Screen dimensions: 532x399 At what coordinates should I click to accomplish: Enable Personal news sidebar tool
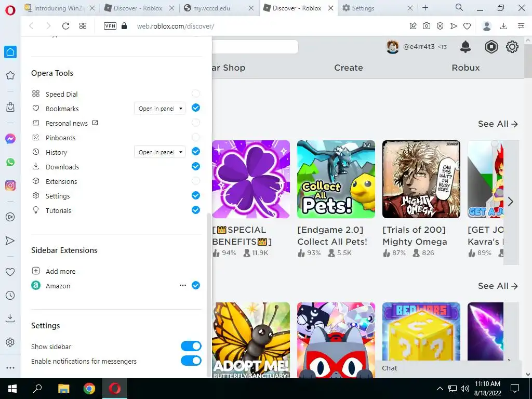[196, 123]
